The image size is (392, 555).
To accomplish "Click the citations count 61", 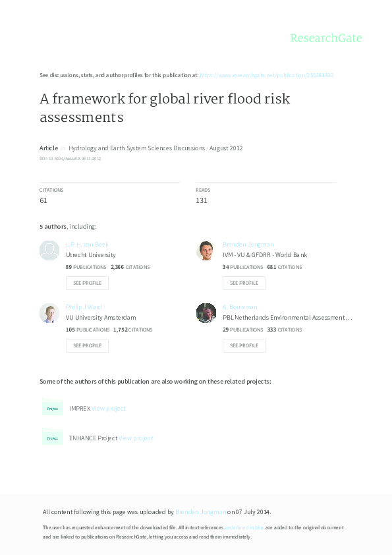I will [43, 200].
